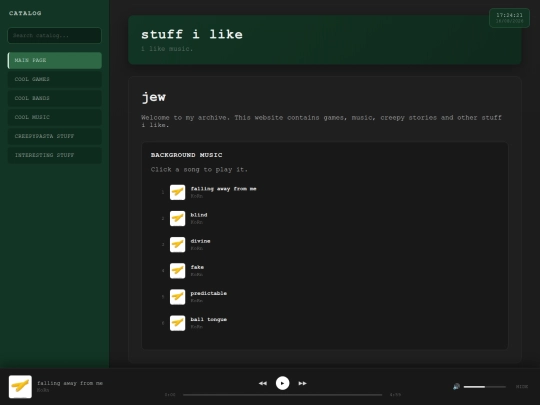Click the Search catalog input field
The height and width of the screenshot is (405, 540).
point(54,35)
